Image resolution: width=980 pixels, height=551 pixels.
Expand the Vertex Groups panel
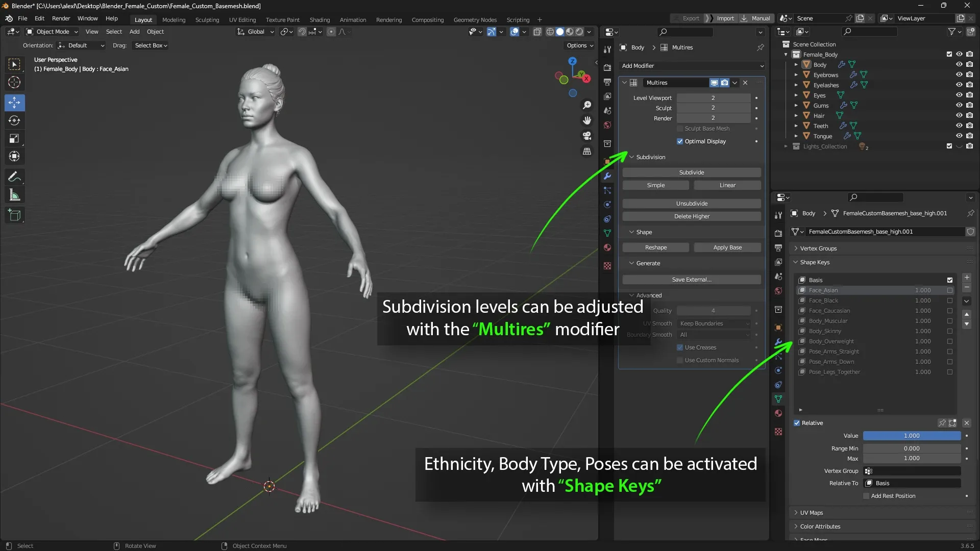pos(818,248)
